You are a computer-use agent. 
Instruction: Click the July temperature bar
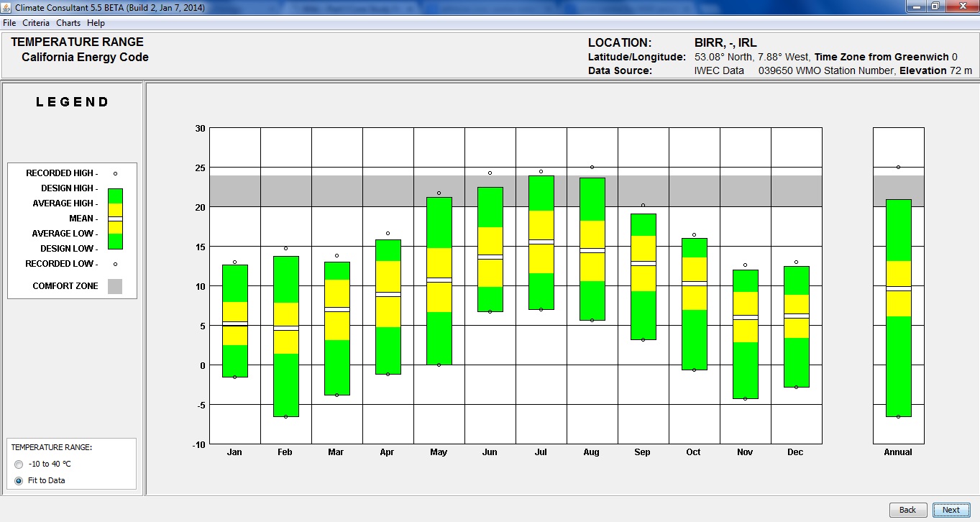(x=541, y=242)
